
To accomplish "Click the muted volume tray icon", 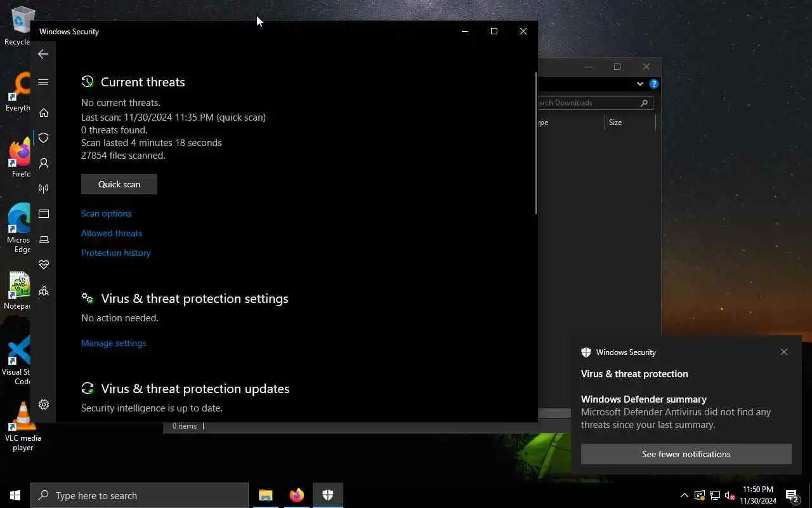I will [730, 495].
